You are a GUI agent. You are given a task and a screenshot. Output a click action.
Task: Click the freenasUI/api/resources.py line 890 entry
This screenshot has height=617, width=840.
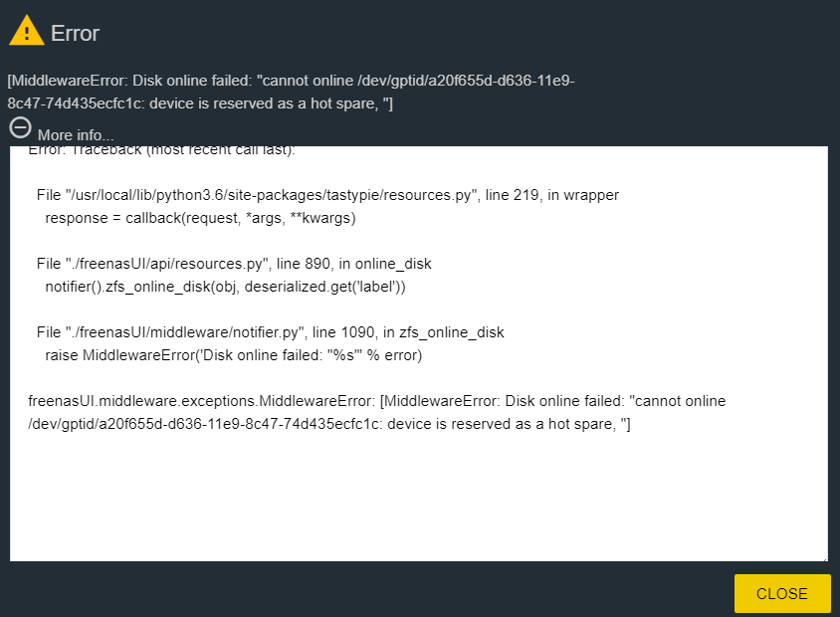click(234, 264)
